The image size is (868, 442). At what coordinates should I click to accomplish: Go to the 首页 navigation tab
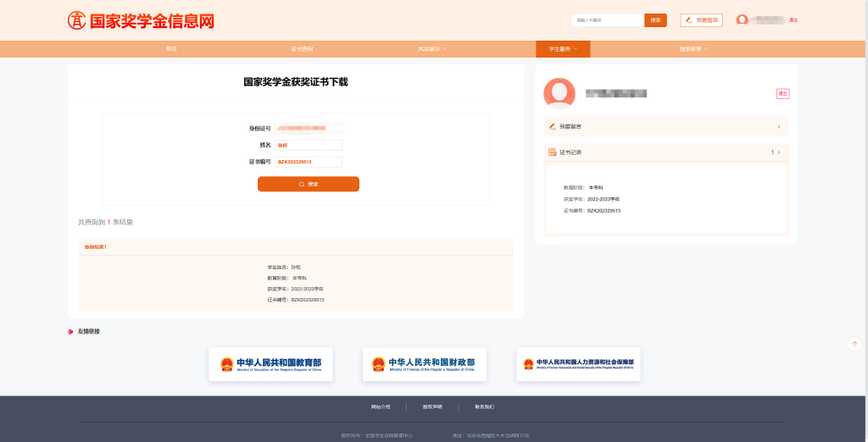(x=171, y=48)
